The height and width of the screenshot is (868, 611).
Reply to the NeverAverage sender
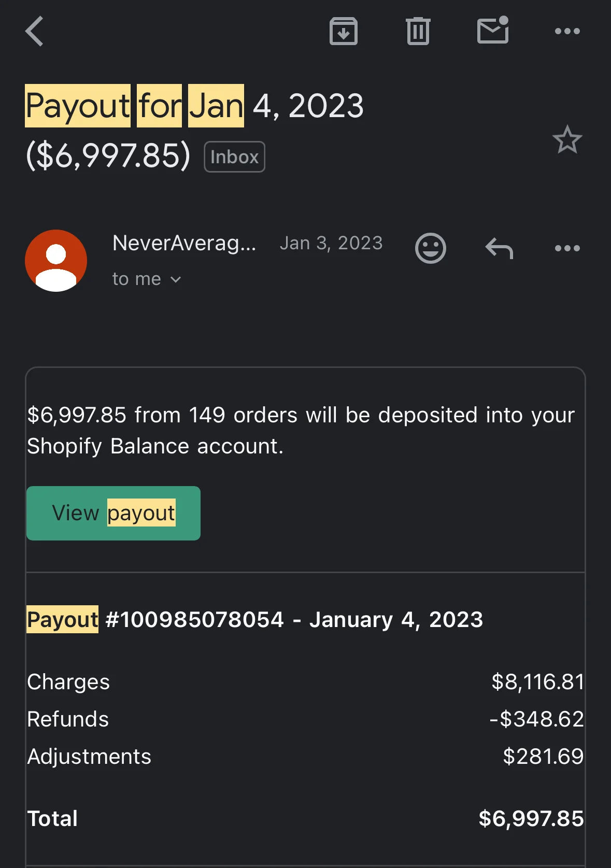coord(499,248)
